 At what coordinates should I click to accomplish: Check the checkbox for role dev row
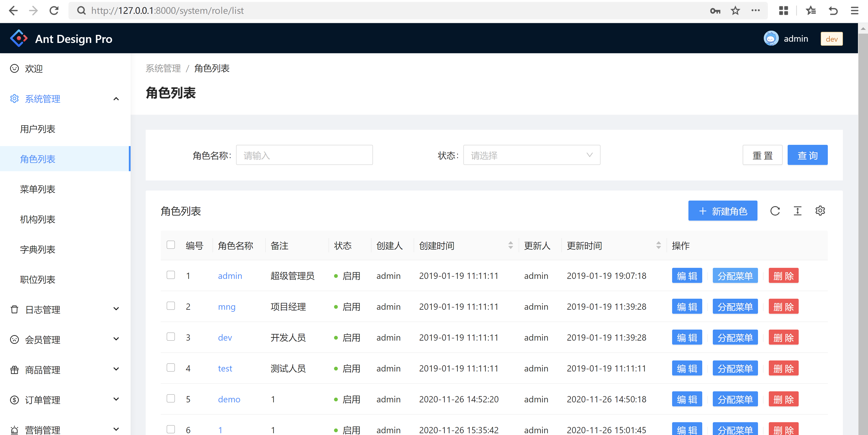171,337
